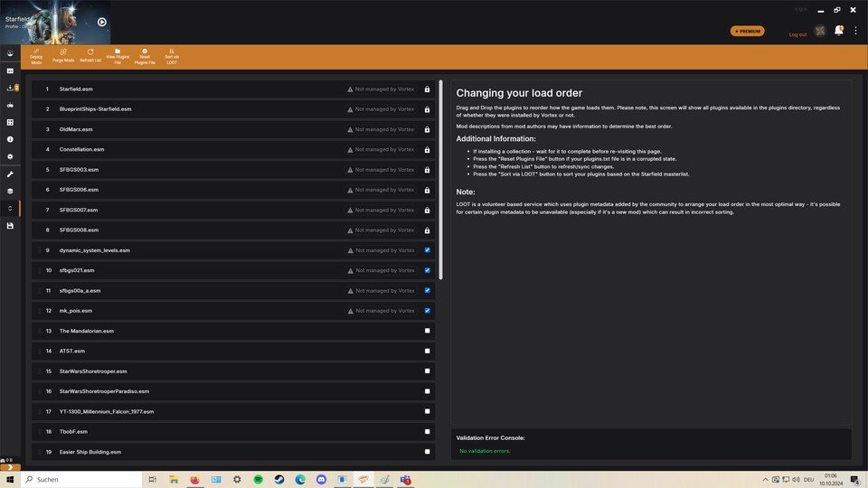Uncheck the sfbgs021.esm plugin

pos(428,270)
